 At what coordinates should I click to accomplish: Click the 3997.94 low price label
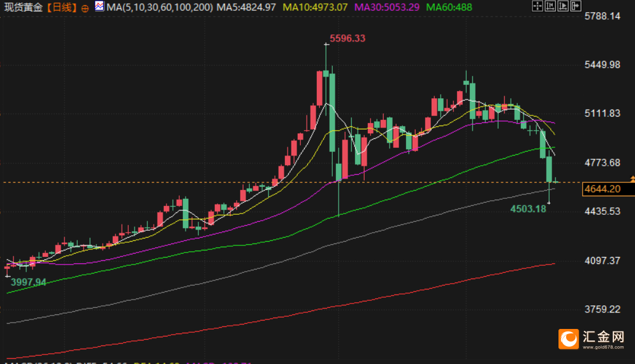pos(28,282)
